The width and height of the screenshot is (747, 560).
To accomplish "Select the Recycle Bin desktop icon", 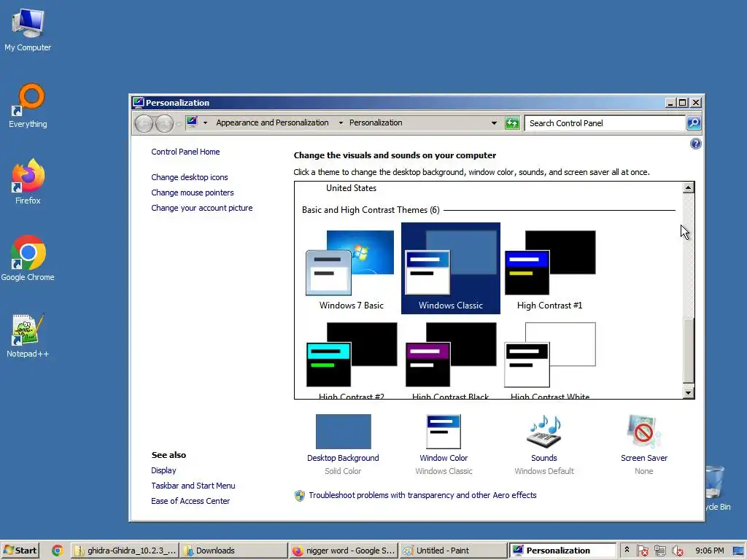I will coord(718,488).
